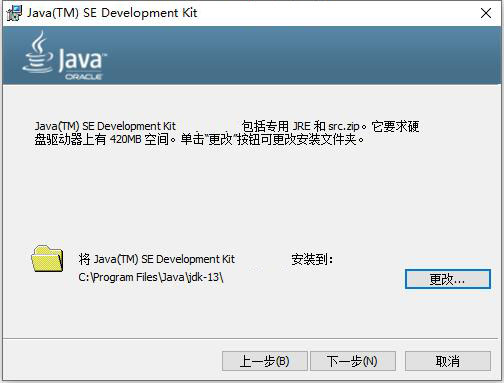Image resolution: width=504 pixels, height=383 pixels.
Task: Click the yellow folder icon
Action: pos(47,258)
